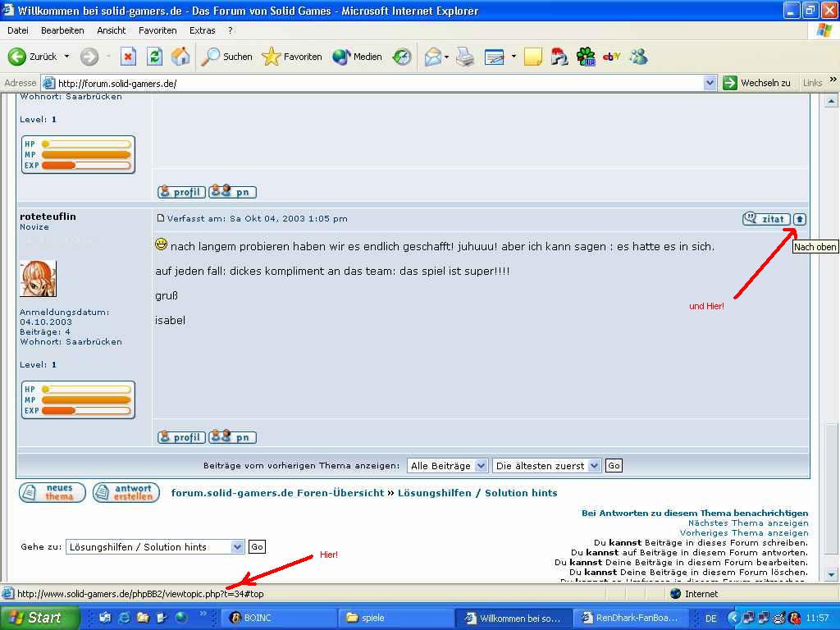Expand the Gehe zu forum dropdown

(155, 547)
